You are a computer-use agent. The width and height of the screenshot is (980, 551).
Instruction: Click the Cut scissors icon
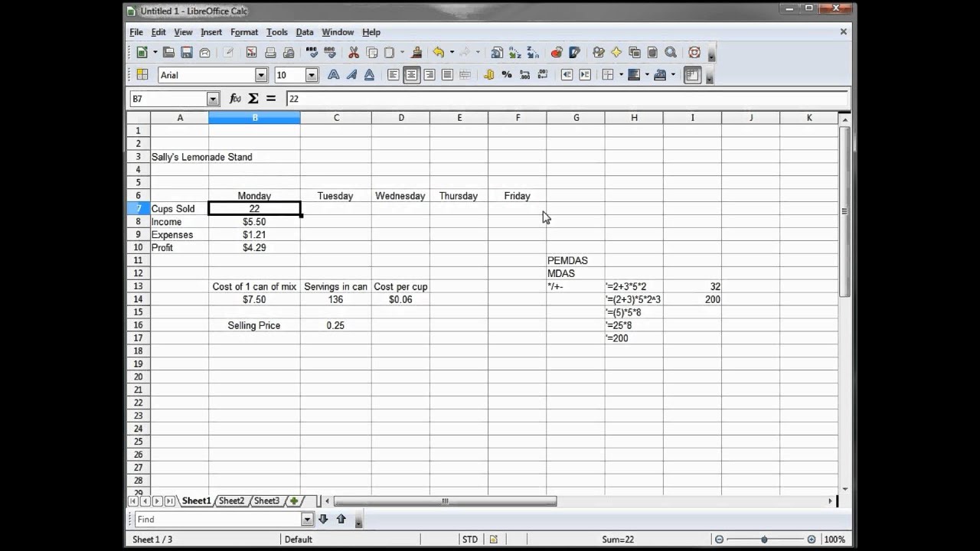click(354, 53)
